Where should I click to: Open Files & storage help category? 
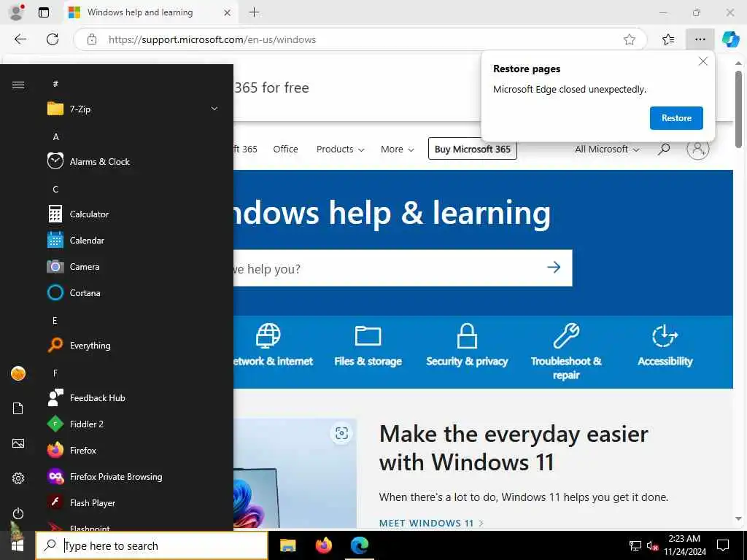pos(368,345)
